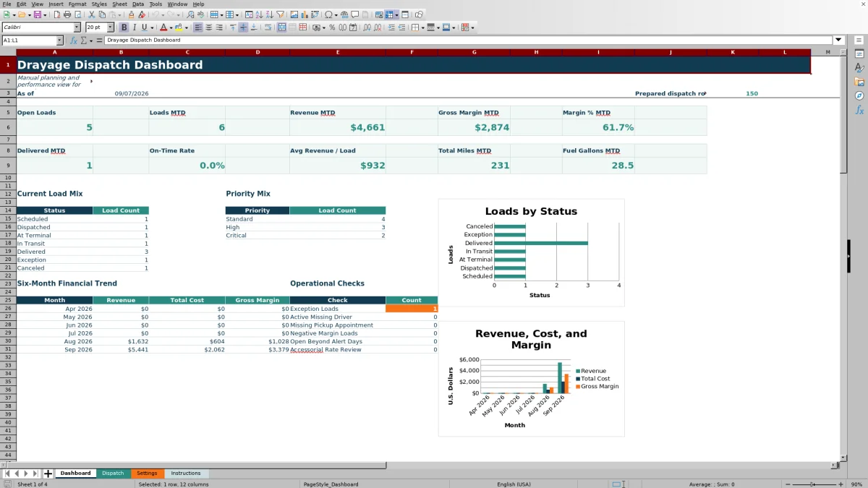Open the sidebar Properties panel icon
868x488 pixels.
click(859, 54)
